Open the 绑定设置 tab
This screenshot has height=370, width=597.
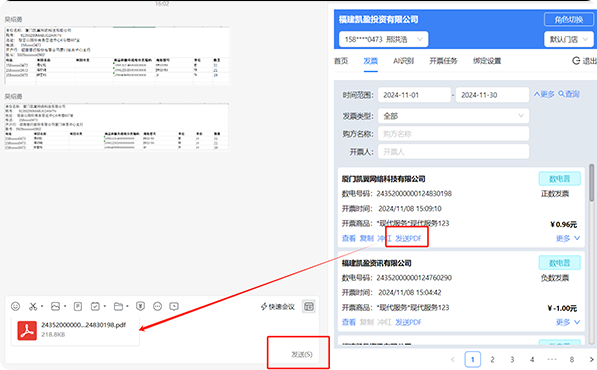(x=487, y=61)
